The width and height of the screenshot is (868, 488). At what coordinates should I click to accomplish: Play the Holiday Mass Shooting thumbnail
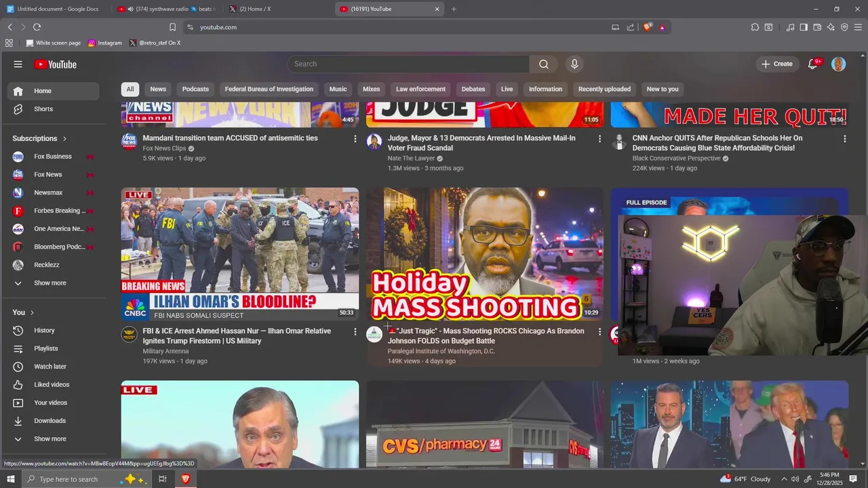485,254
